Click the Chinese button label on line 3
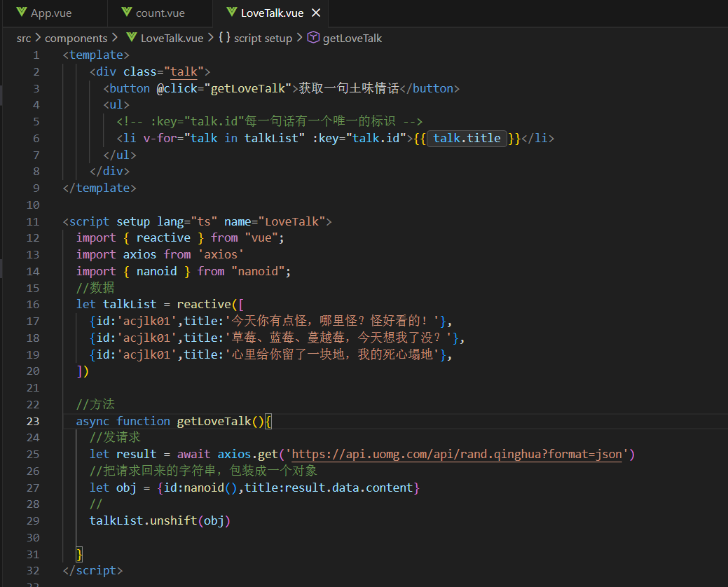Viewport: 728px width, 587px height. (x=349, y=89)
